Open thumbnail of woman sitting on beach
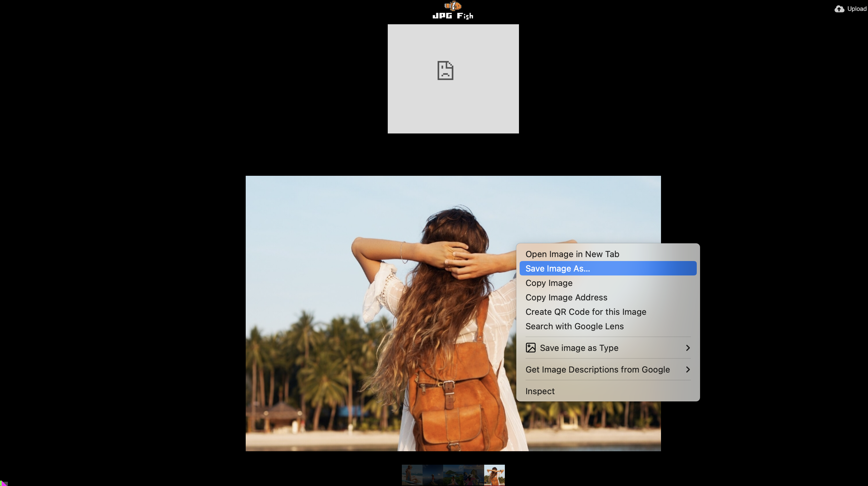The width and height of the screenshot is (868, 486). [x=412, y=475]
